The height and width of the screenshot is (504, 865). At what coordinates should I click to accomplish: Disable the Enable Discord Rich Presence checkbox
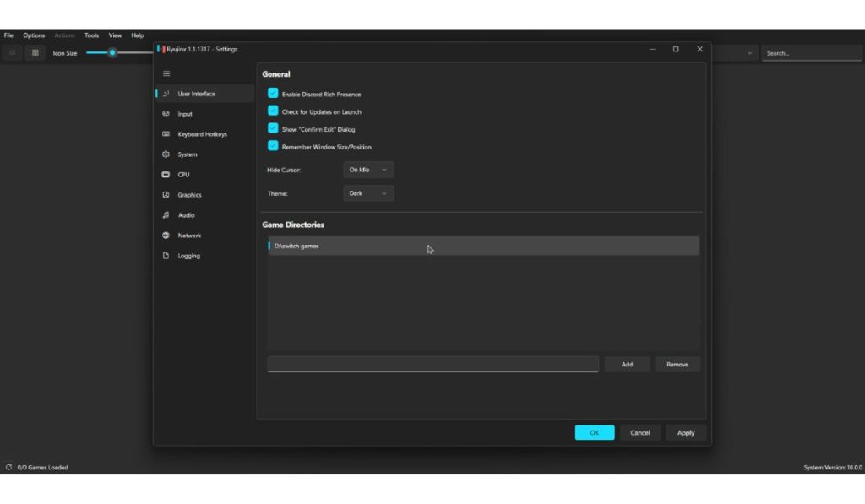tap(273, 94)
